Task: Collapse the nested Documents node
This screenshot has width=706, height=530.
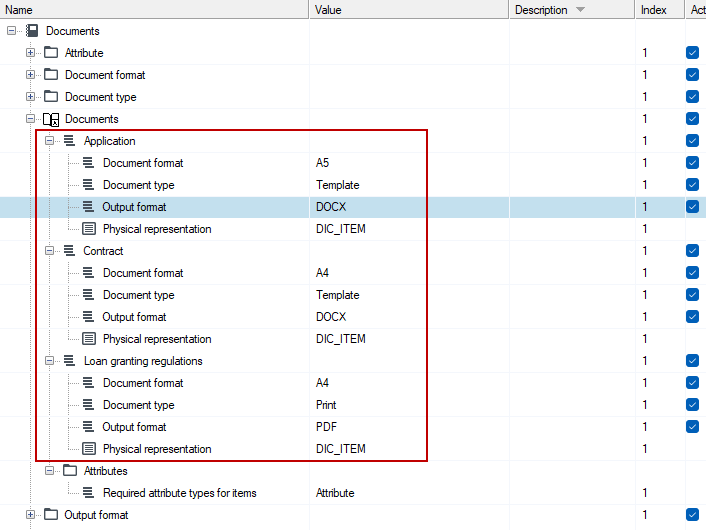Action: [30, 119]
